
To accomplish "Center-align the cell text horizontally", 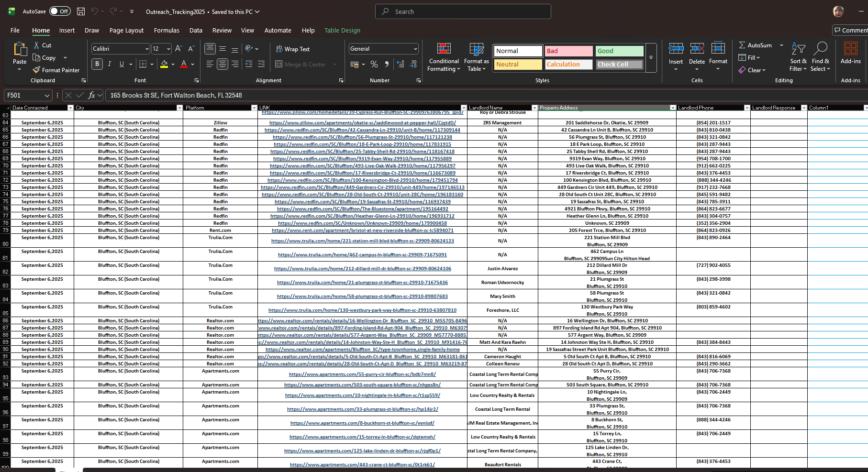I will 222,64.
